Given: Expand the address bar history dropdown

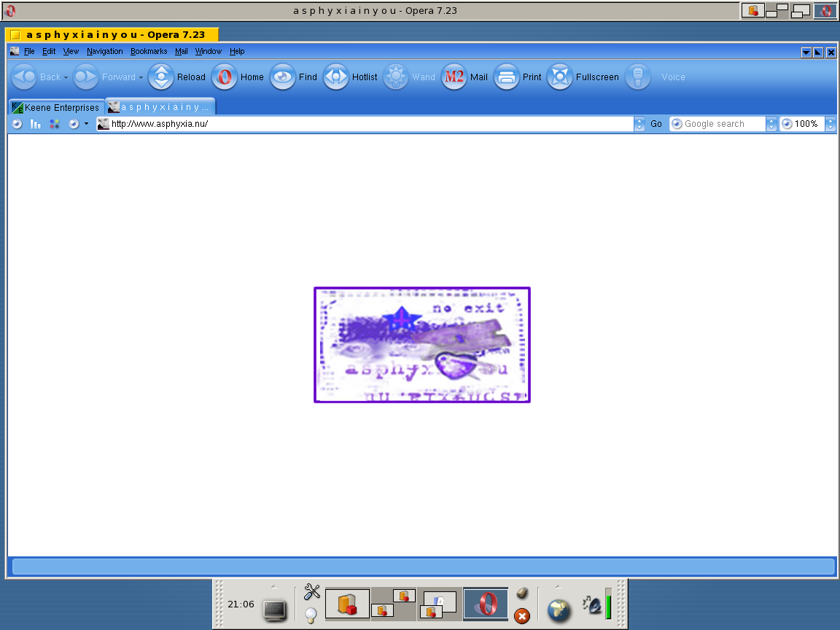Looking at the screenshot, I should coord(639,124).
